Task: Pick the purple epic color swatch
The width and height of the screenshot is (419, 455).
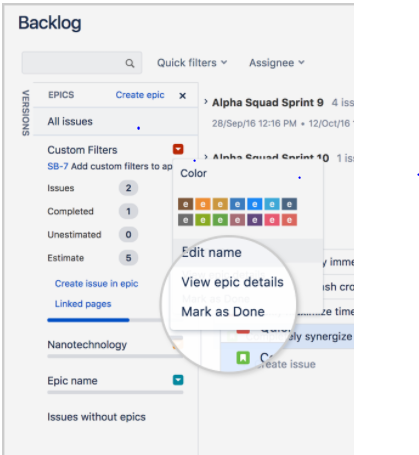Action: tap(255, 220)
